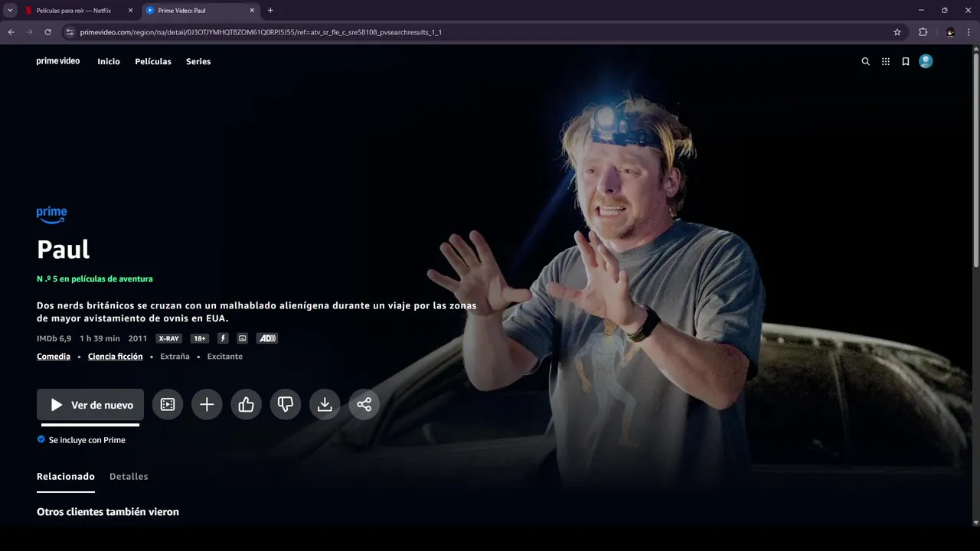Click the lightning flash warning badge

tap(223, 338)
